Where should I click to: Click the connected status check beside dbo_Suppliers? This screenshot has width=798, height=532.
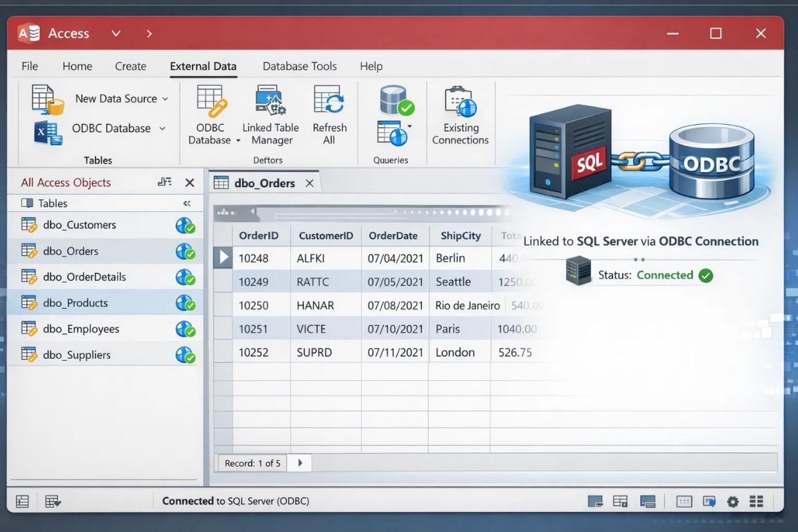pos(185,354)
